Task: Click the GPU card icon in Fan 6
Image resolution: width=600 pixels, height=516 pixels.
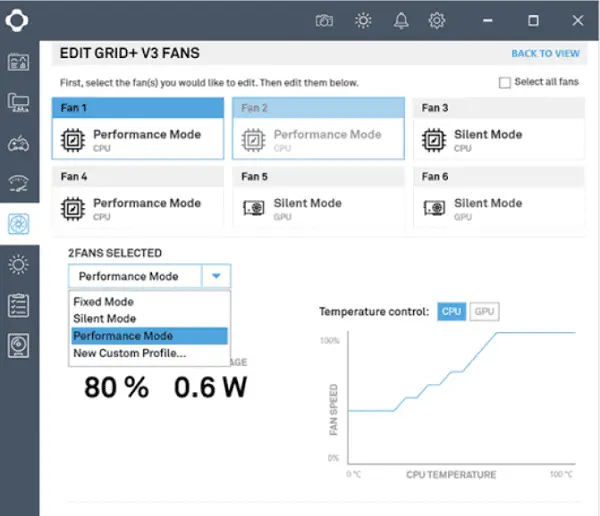Action: 434,208
